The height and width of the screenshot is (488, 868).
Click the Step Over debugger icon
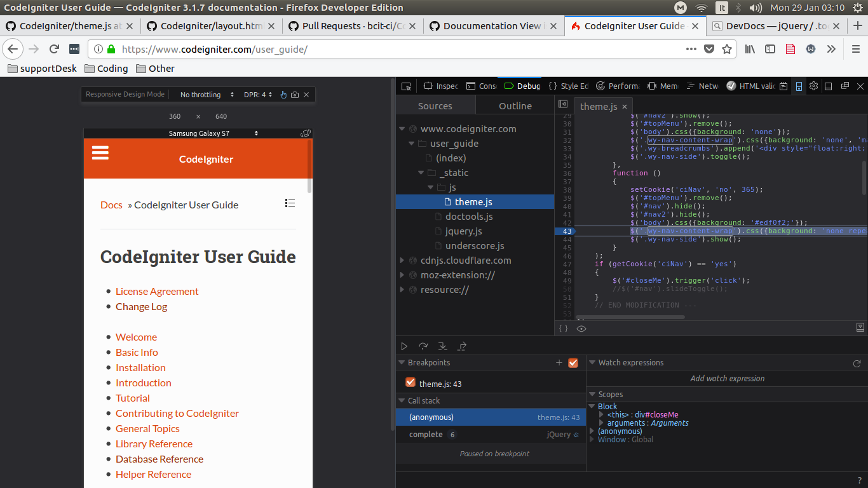tap(423, 346)
